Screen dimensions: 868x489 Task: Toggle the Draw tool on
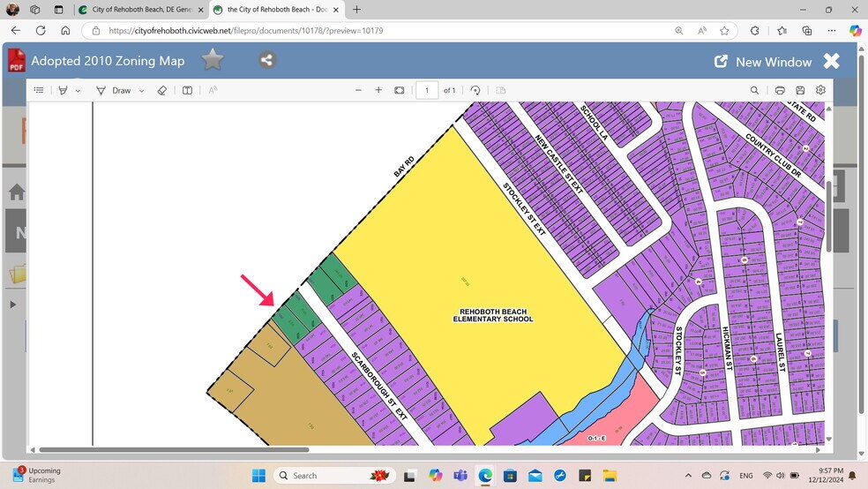pyautogui.click(x=113, y=90)
